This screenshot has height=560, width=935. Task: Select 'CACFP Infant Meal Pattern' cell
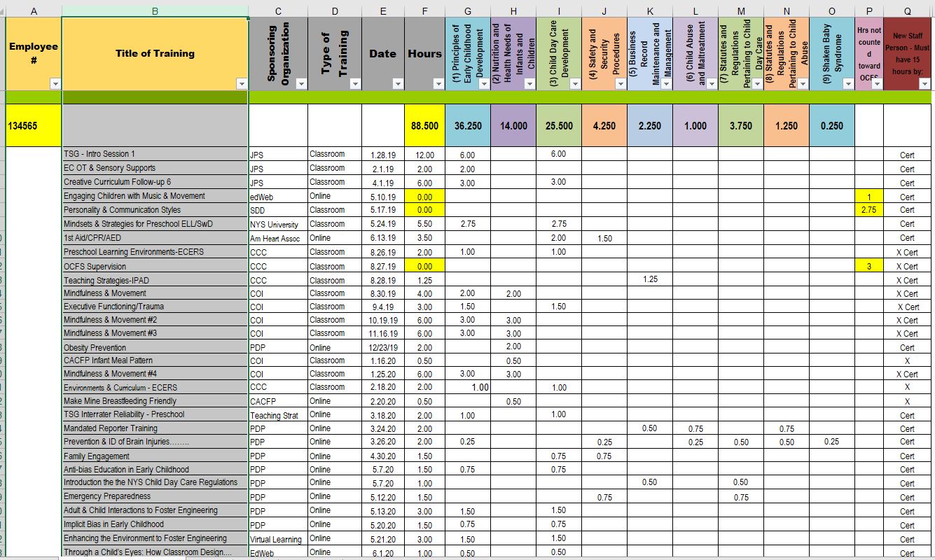click(155, 360)
